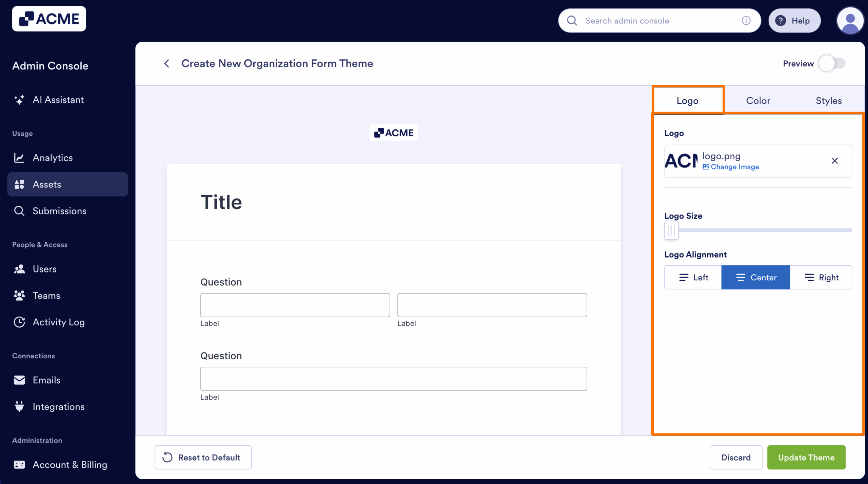
Task: Open Submissions via magnifier icon
Action: [19, 211]
